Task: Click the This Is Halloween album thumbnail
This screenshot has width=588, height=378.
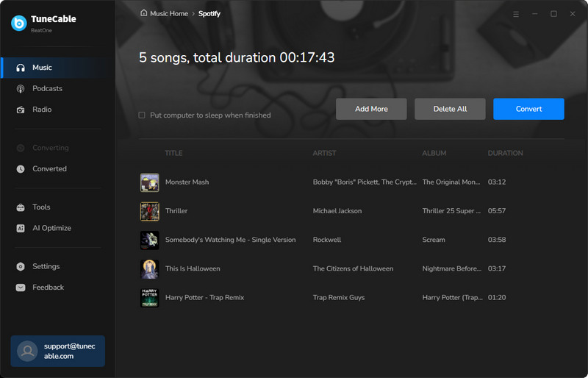Action: pyautogui.click(x=150, y=269)
